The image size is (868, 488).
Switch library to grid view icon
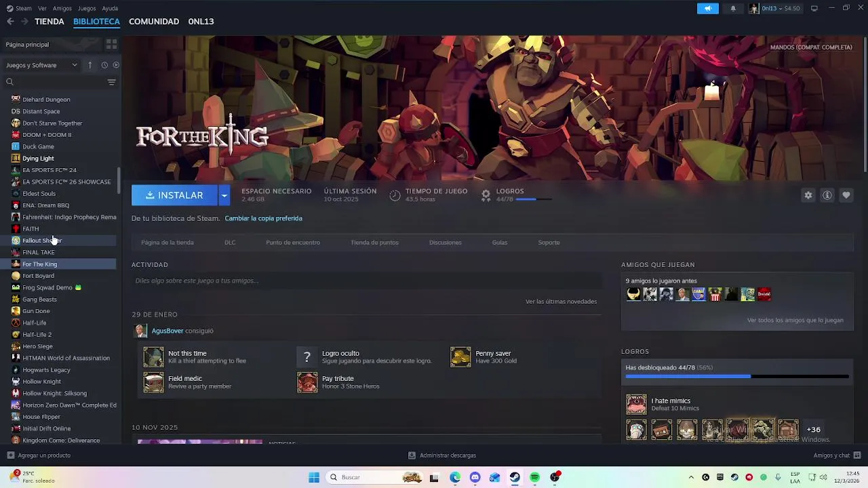pos(111,44)
